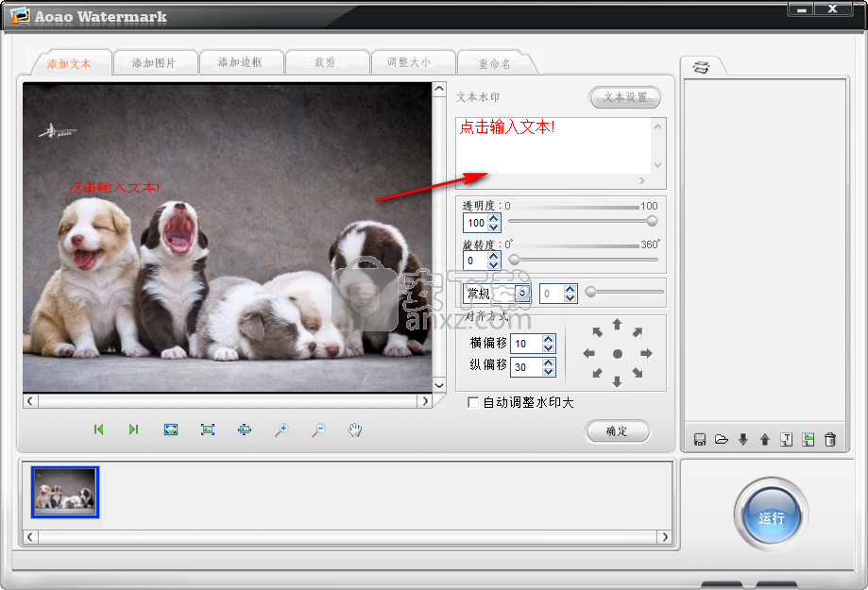The width and height of the screenshot is (868, 590).
Task: Go to next image icon
Action: click(x=133, y=430)
